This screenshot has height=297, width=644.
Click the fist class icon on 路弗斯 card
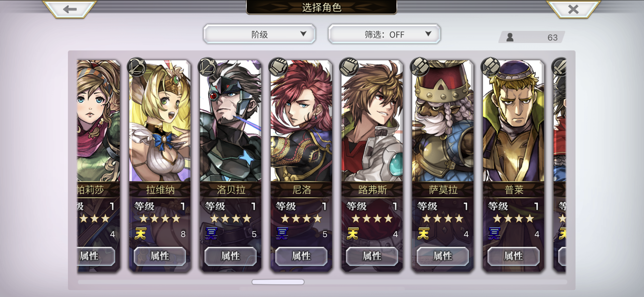pyautogui.click(x=349, y=67)
